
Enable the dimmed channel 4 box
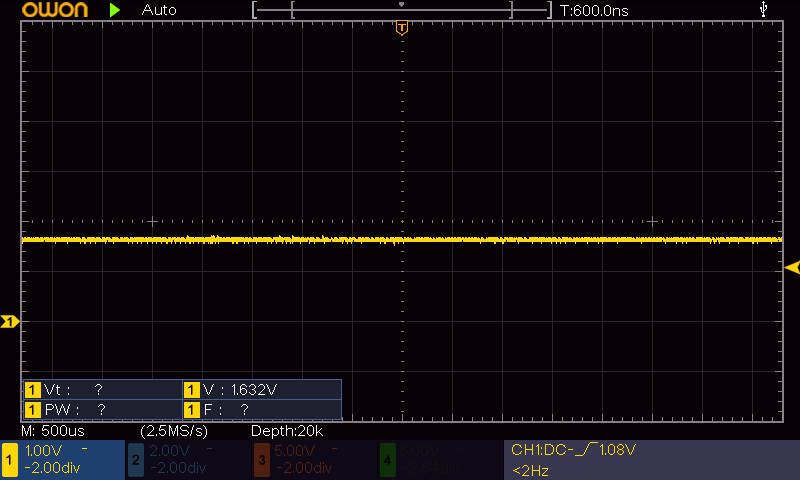tap(438, 460)
